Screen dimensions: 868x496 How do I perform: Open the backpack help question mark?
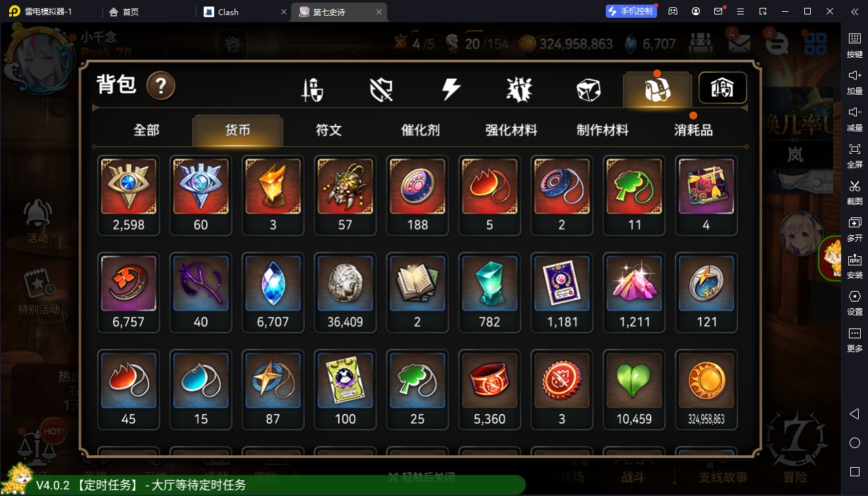tap(160, 85)
